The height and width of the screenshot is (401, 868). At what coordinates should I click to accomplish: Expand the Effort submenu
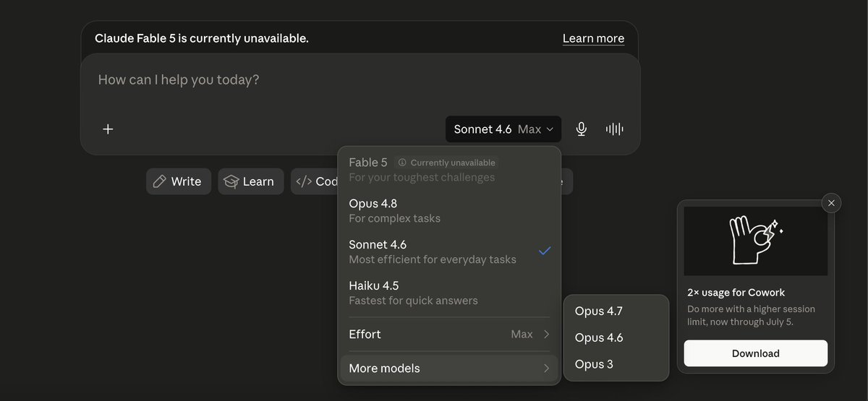pos(449,334)
